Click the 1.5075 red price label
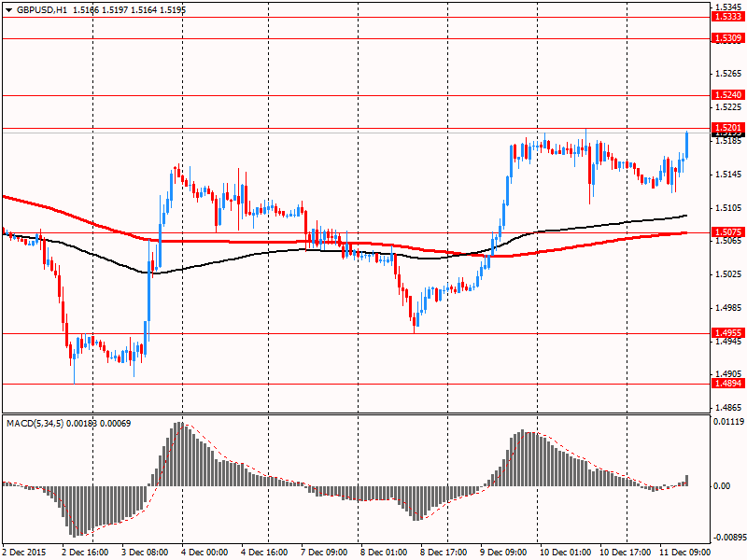This screenshot has width=747, height=560. point(728,232)
